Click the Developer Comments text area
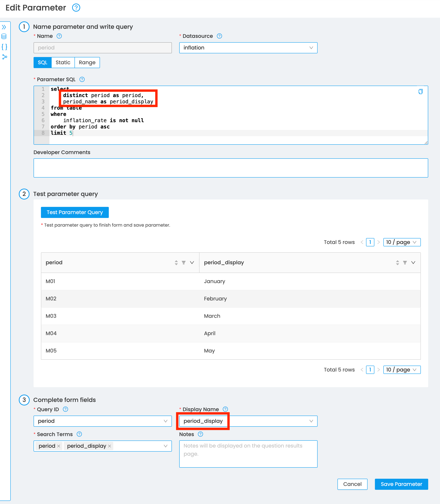This screenshot has height=504, width=440. click(231, 168)
